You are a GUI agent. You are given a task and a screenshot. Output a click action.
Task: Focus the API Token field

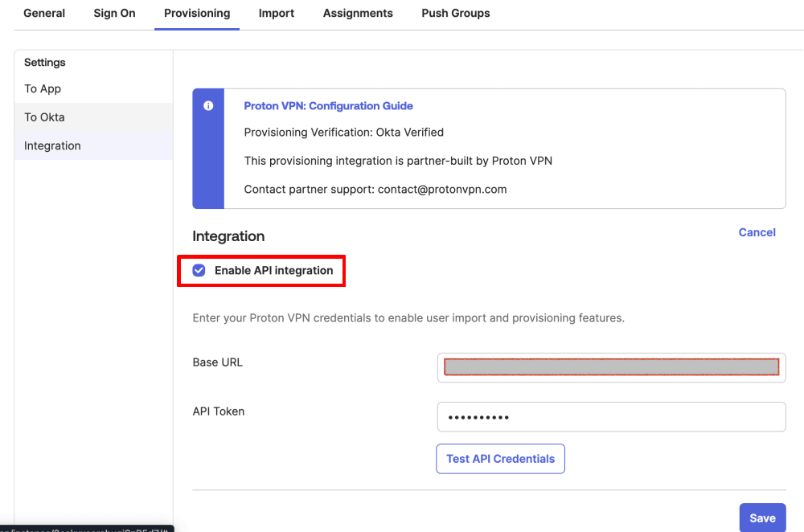611,417
